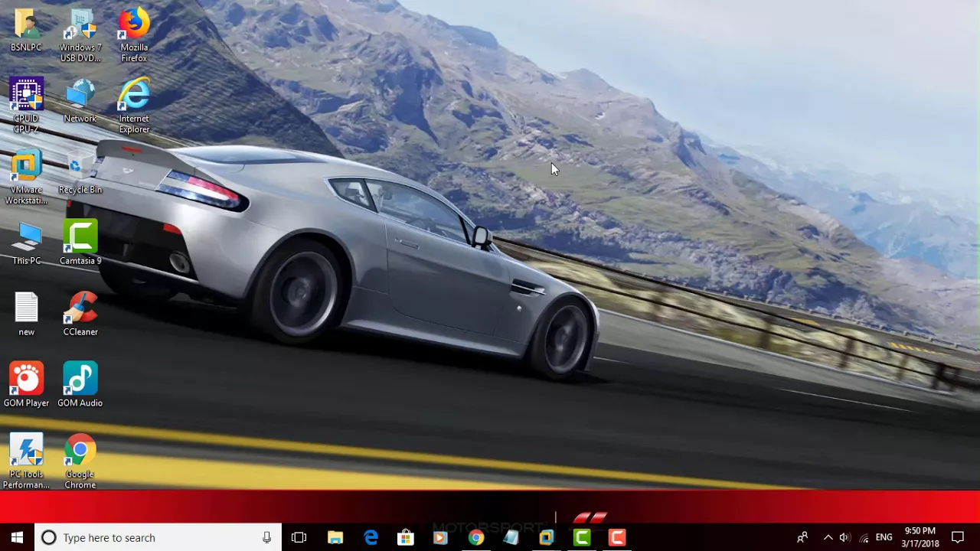This screenshot has height=551, width=980.
Task: Show hidden system tray icons
Action: (828, 537)
